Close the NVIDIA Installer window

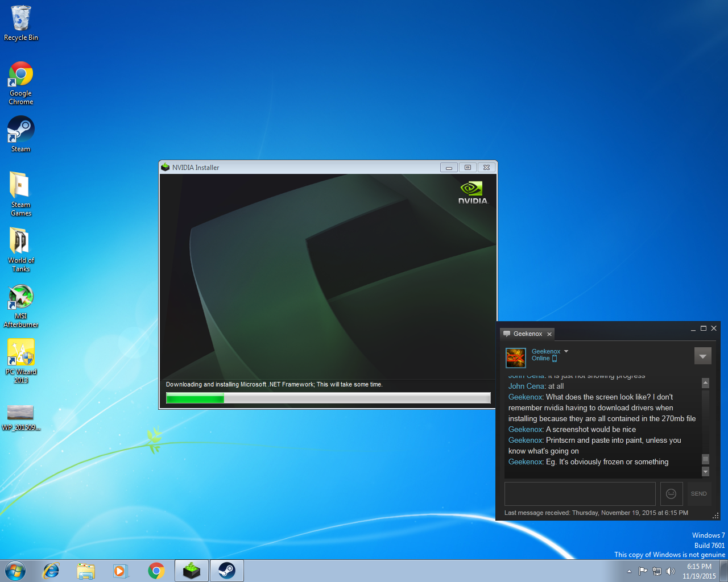(486, 168)
